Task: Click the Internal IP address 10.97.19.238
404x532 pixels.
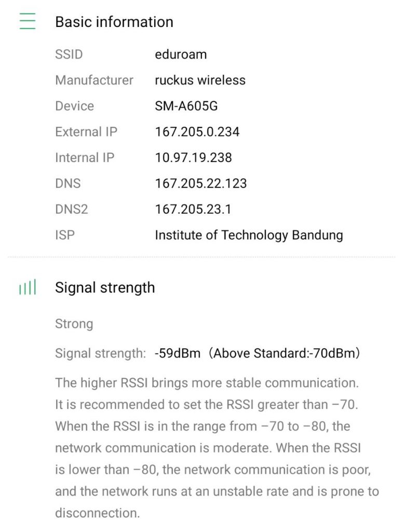Action: 193,158
